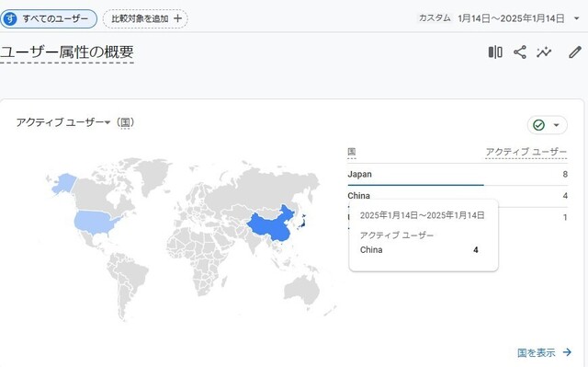Click tooltip date 2025年1月14日～2025年1月14日

tap(423, 215)
